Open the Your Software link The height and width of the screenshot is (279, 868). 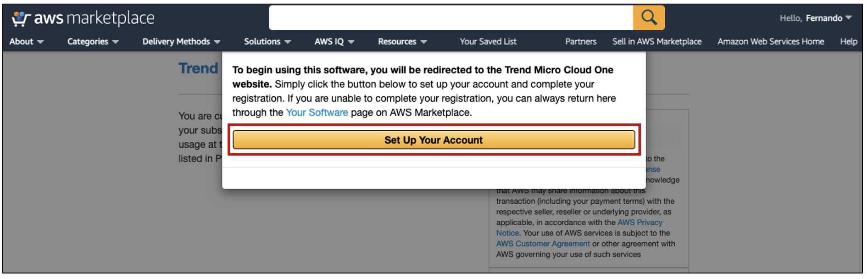pos(317,112)
